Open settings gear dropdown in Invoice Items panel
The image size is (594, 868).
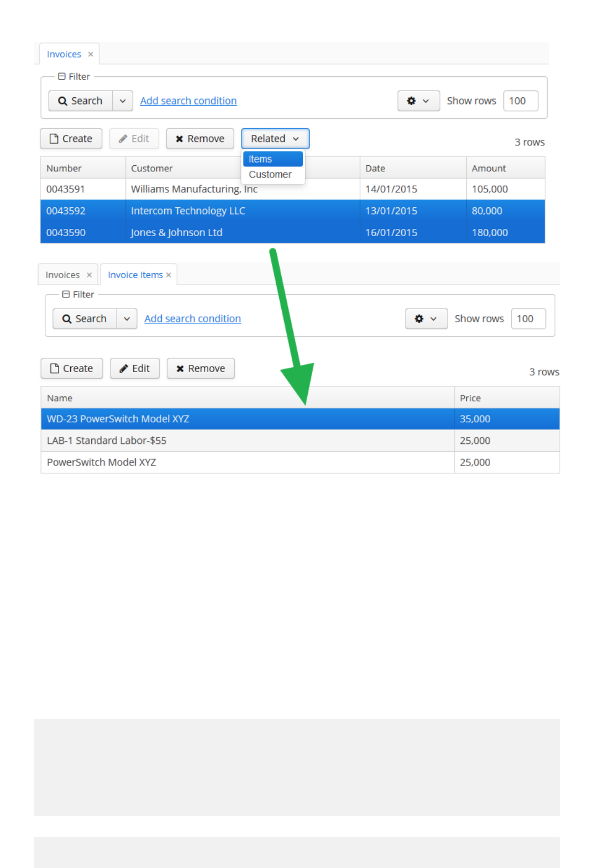tap(426, 318)
